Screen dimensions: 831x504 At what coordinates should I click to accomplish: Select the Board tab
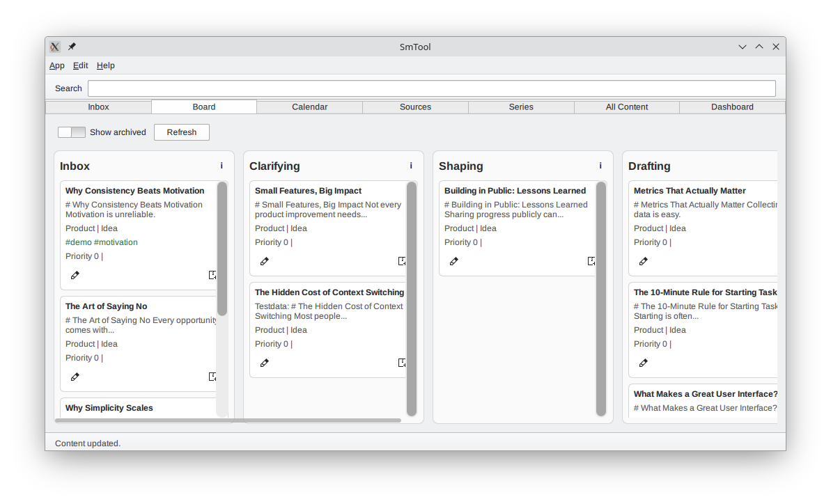pos(204,107)
